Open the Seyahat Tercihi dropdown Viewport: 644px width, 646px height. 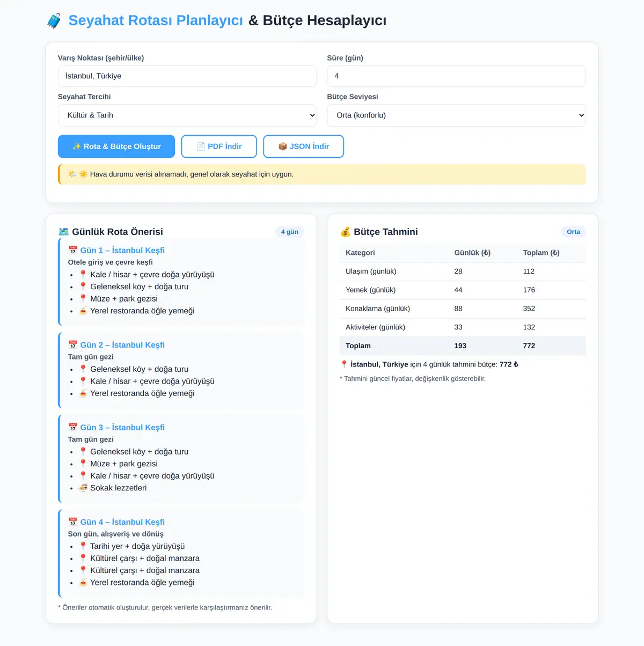[187, 115]
